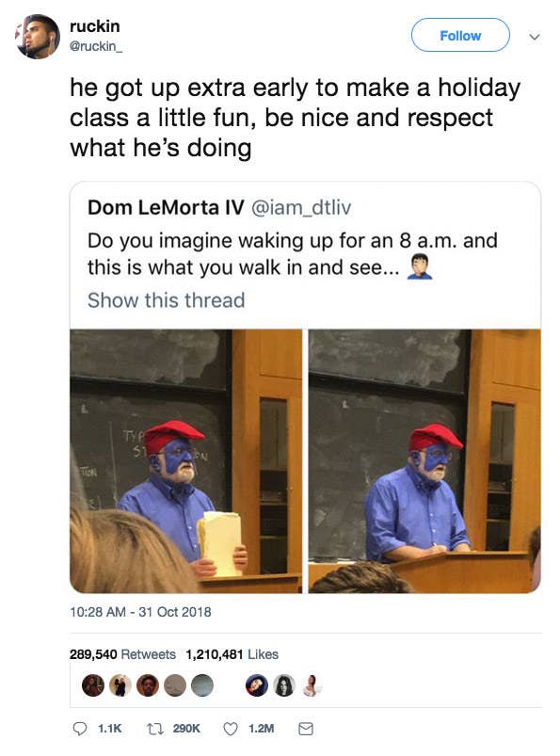This screenshot has height=756, width=560.
Task: Open the Show this thread link
Action: click(167, 300)
